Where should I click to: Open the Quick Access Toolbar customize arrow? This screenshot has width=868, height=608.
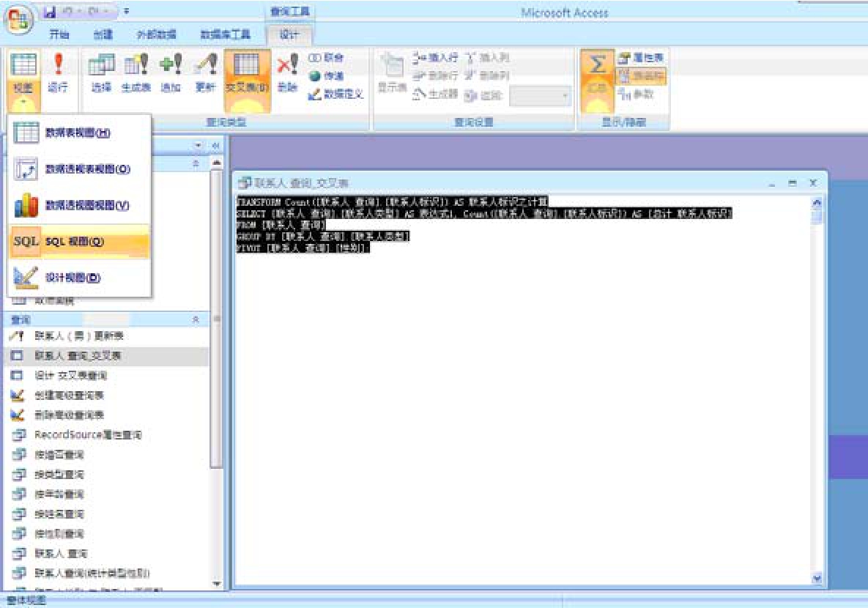127,12
